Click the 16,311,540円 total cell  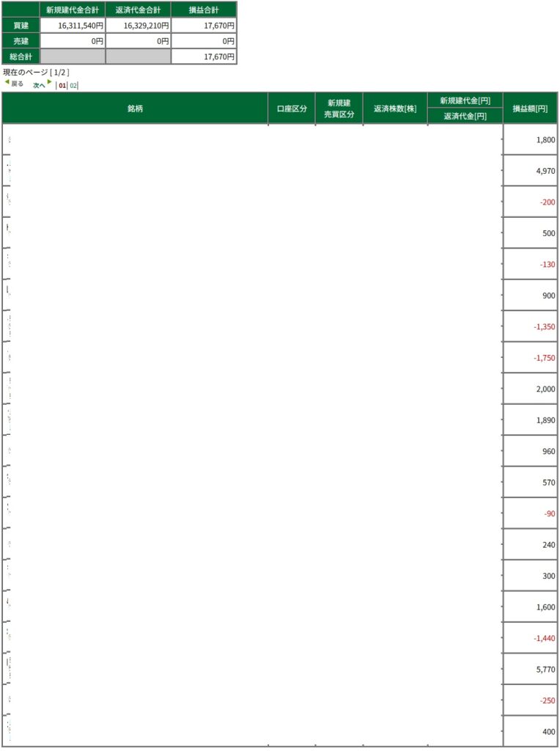tap(72, 26)
